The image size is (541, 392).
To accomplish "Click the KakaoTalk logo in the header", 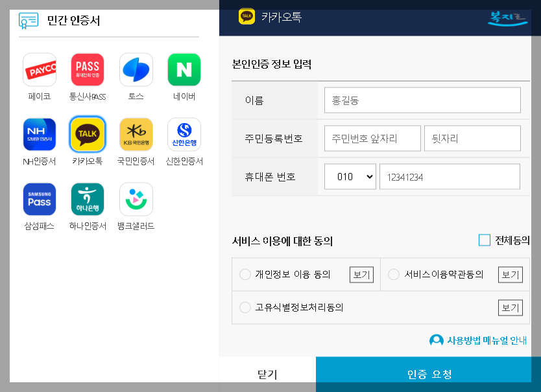I will pyautogui.click(x=246, y=16).
